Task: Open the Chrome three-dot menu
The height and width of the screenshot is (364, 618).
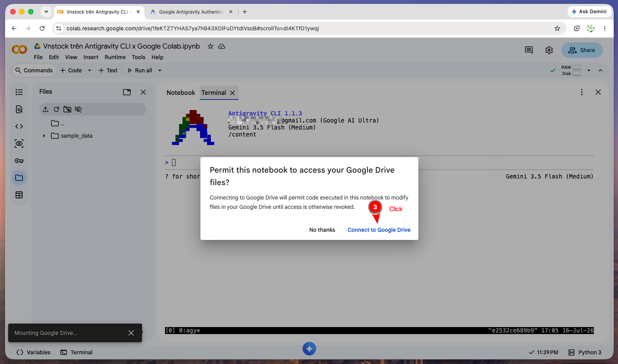Action: point(605,28)
